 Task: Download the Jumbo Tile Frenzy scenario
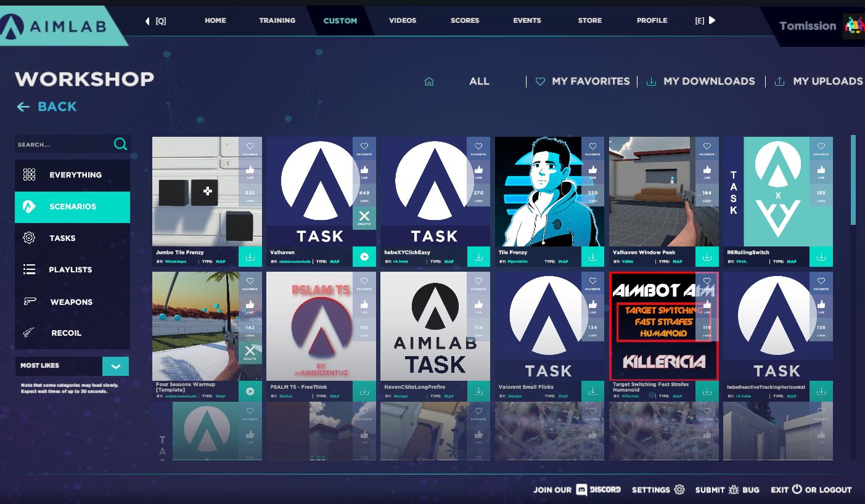(x=250, y=256)
